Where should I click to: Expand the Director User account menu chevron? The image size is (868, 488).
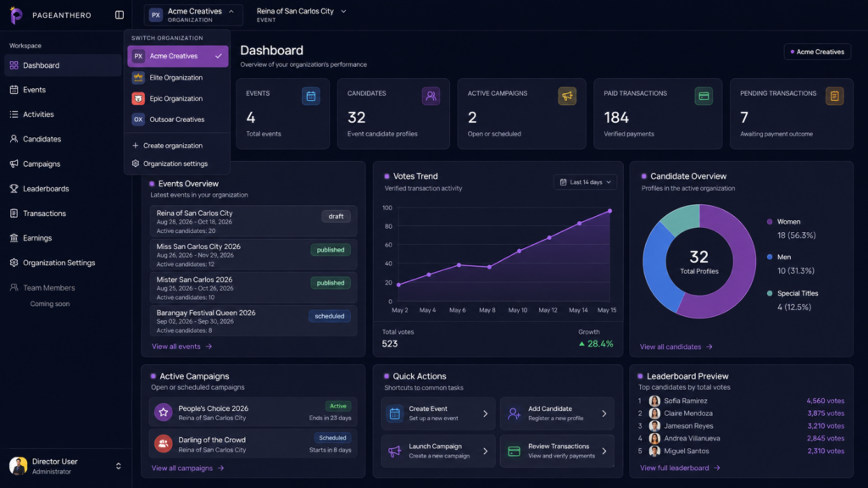point(118,466)
